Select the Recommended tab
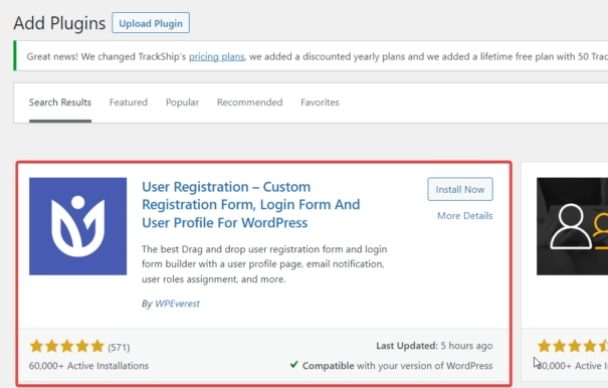The height and width of the screenshot is (388, 608). (x=250, y=102)
